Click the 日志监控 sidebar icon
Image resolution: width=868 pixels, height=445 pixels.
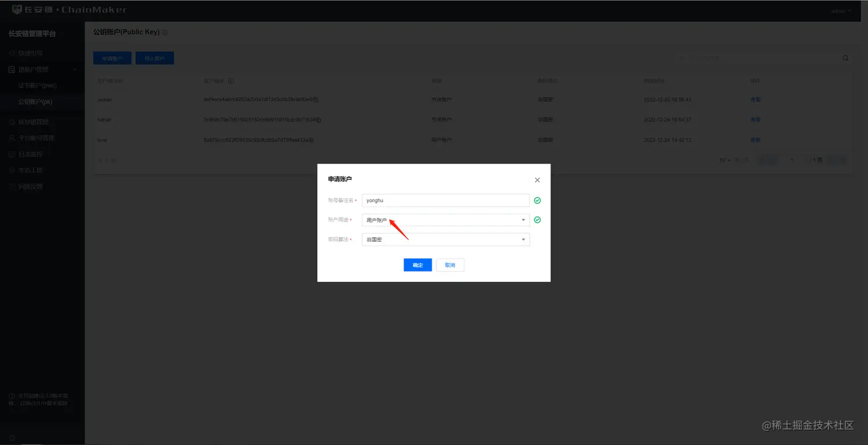pyautogui.click(x=12, y=154)
